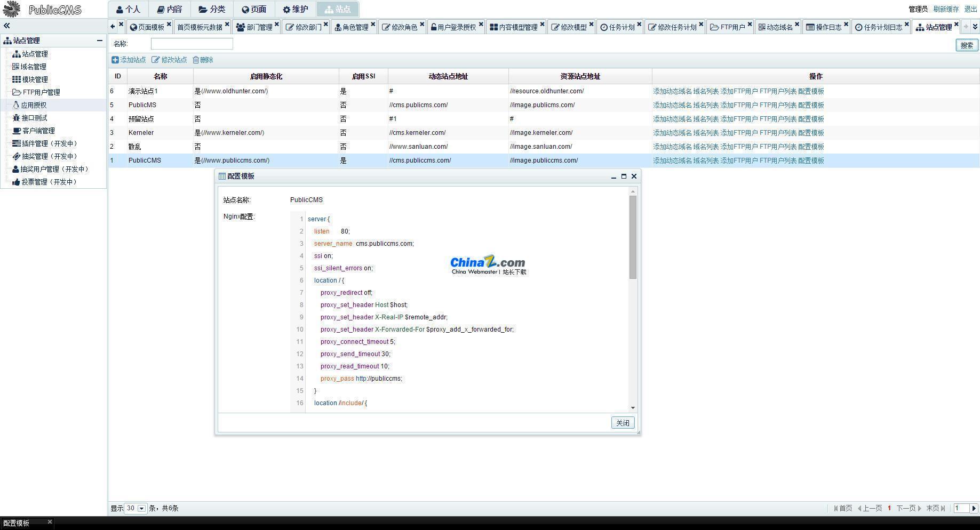Image resolution: width=980 pixels, height=530 pixels.
Task: Switch to 内容 top menu
Action: coord(170,9)
